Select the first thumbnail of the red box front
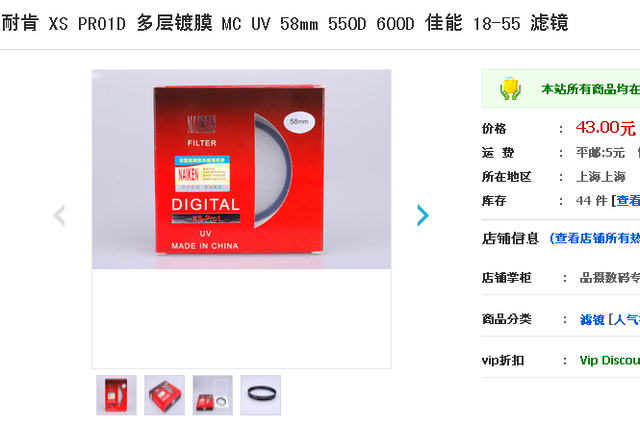 tap(116, 395)
